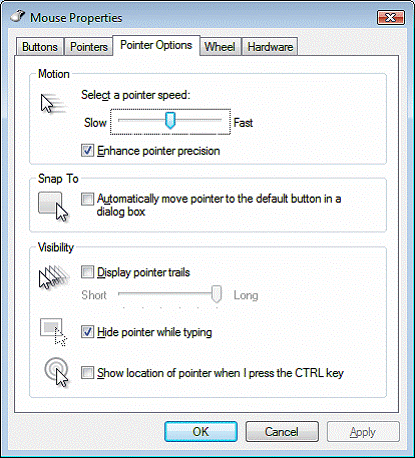415x458 pixels.
Task: Switch to the Buttons tab
Action: [x=40, y=47]
